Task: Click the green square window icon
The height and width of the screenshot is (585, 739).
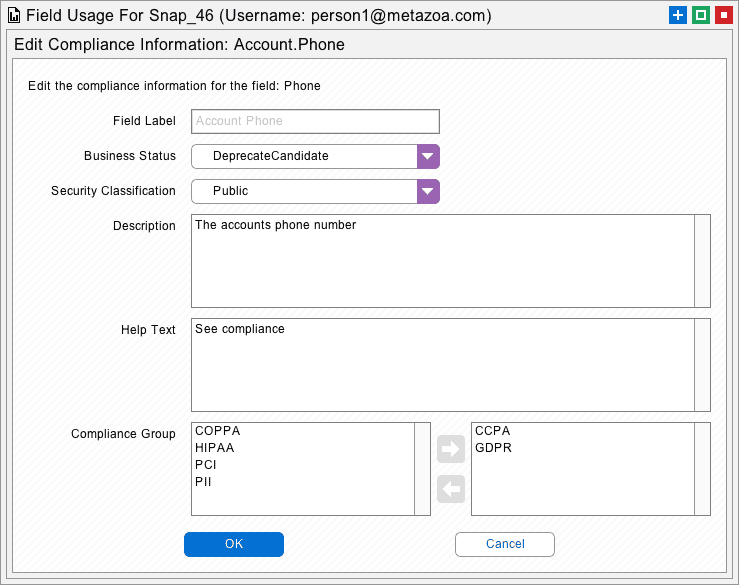Action: point(701,15)
